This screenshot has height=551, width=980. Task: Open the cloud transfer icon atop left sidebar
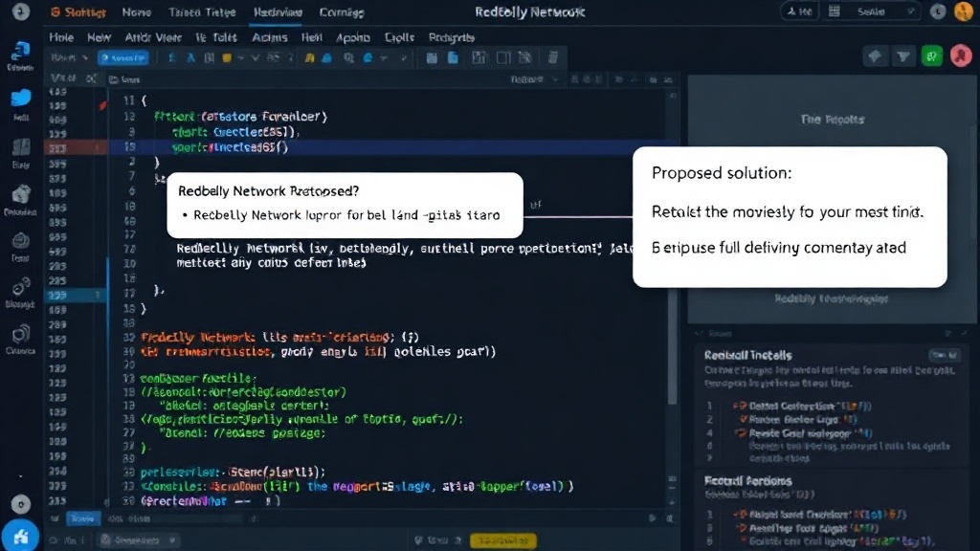click(x=21, y=52)
